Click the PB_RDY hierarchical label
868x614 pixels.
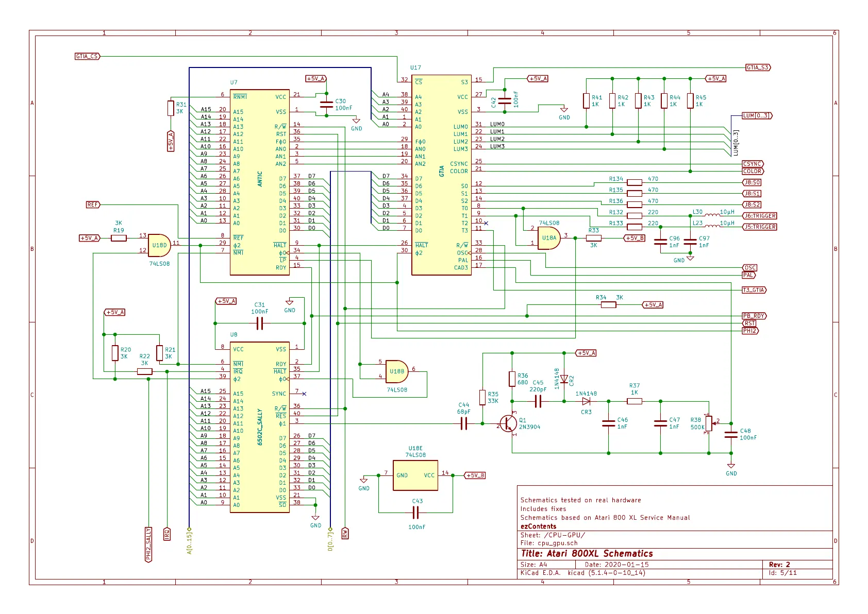pos(755,316)
